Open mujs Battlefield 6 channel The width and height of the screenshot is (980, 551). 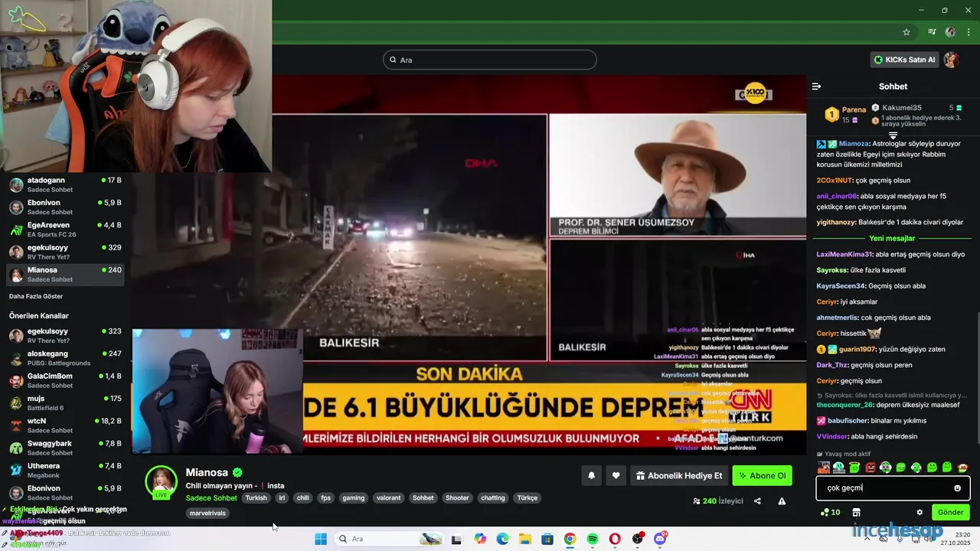(65, 403)
